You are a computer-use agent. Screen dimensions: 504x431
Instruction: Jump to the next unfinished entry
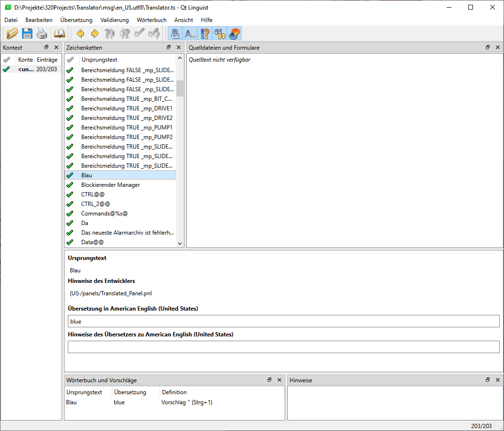[x=125, y=33]
